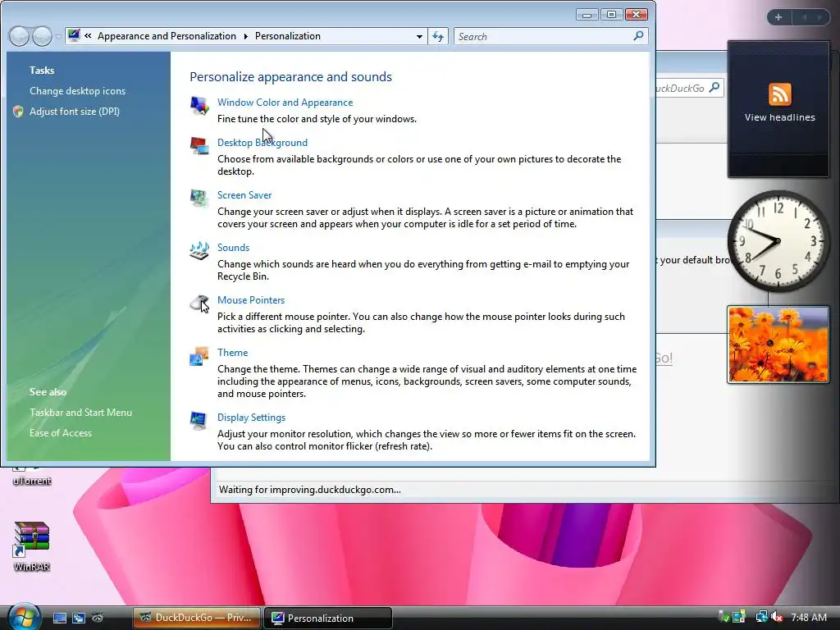Click the Show Desktop quick launch icon

tap(59, 618)
